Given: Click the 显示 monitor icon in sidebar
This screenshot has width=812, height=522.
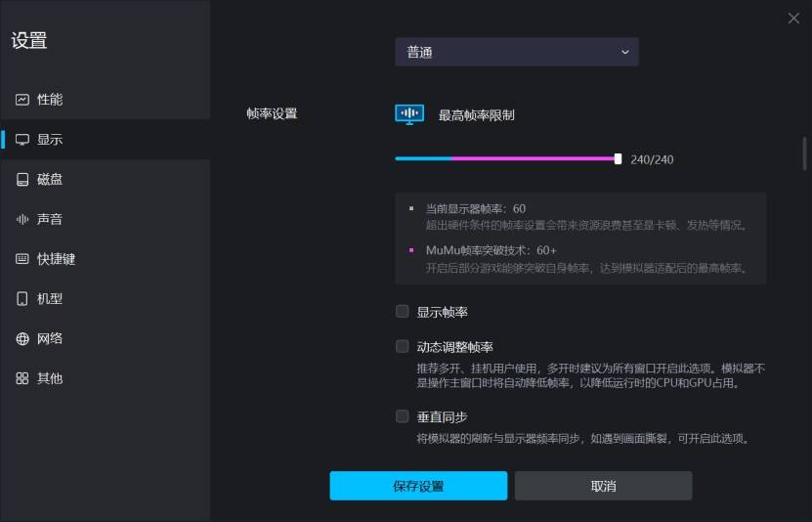Looking at the screenshot, I should pyautogui.click(x=22, y=140).
